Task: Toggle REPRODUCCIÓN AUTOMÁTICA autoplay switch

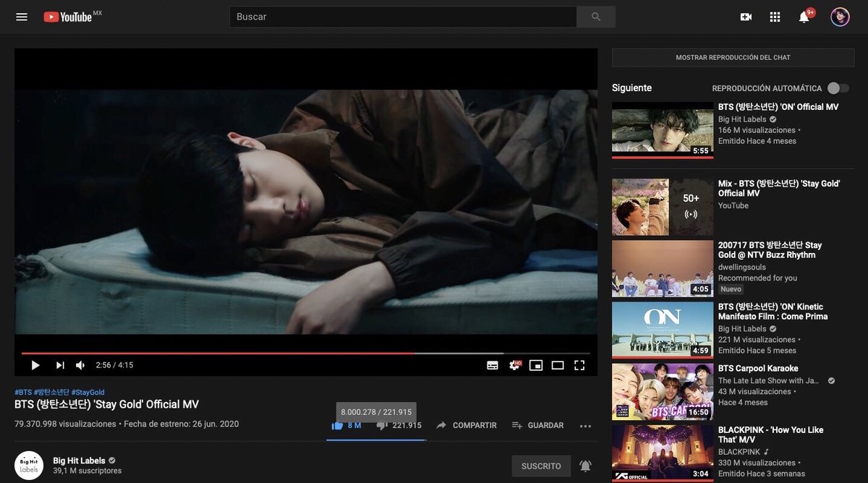Action: click(x=838, y=88)
